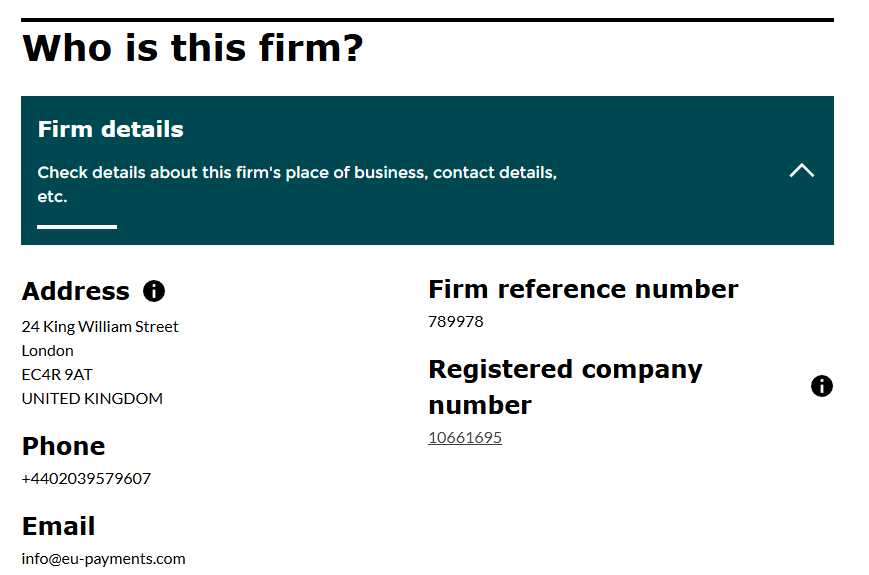
Task: Click the info icon beside Registered company number
Action: point(822,386)
